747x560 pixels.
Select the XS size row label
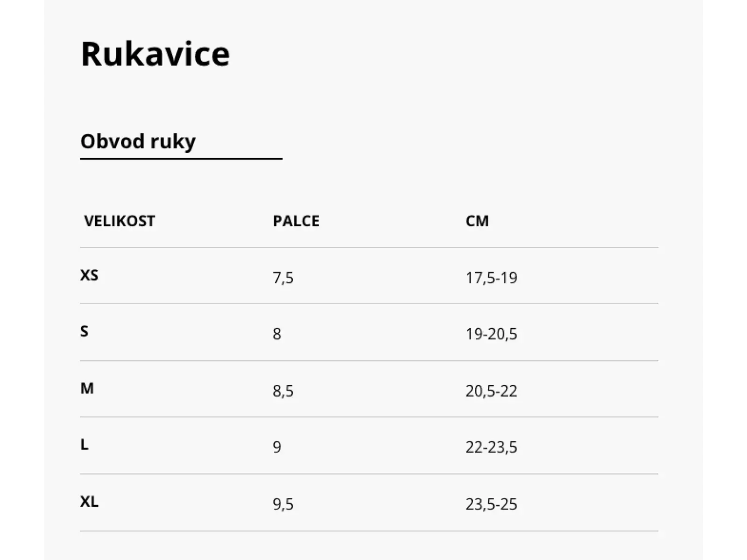89,275
